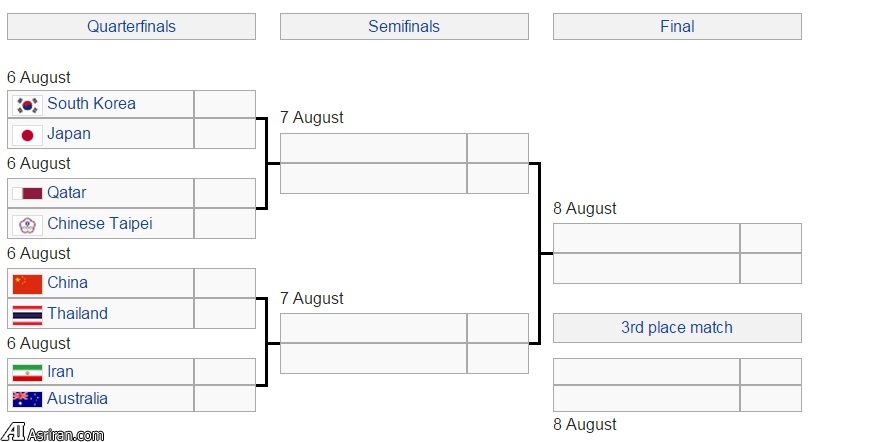Open the Australia team link
Viewport: 870px width, 442px height.
click(77, 399)
